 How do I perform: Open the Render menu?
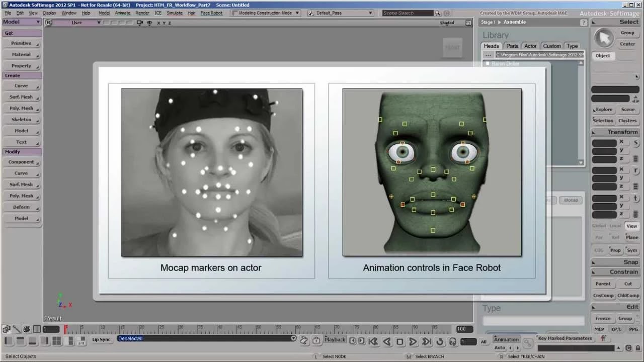click(x=142, y=13)
